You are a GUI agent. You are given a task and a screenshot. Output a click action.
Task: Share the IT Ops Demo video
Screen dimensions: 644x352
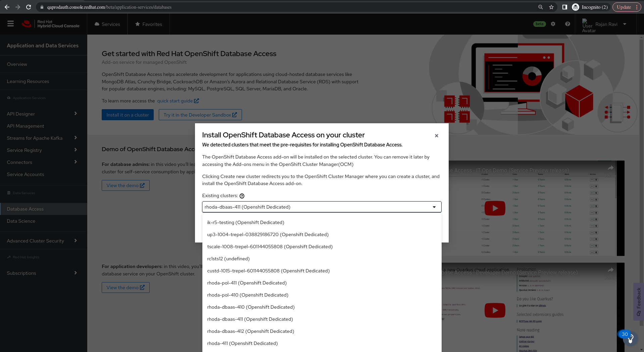pos(610,170)
